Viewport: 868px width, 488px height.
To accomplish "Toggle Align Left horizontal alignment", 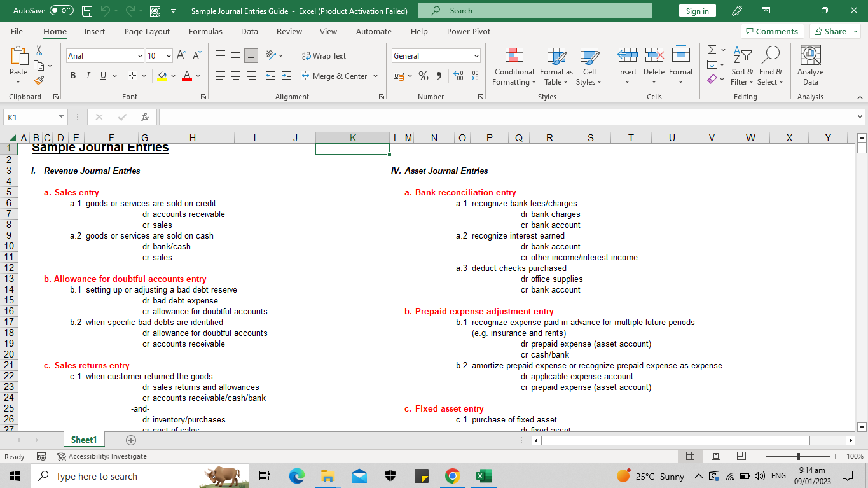I will [x=221, y=76].
